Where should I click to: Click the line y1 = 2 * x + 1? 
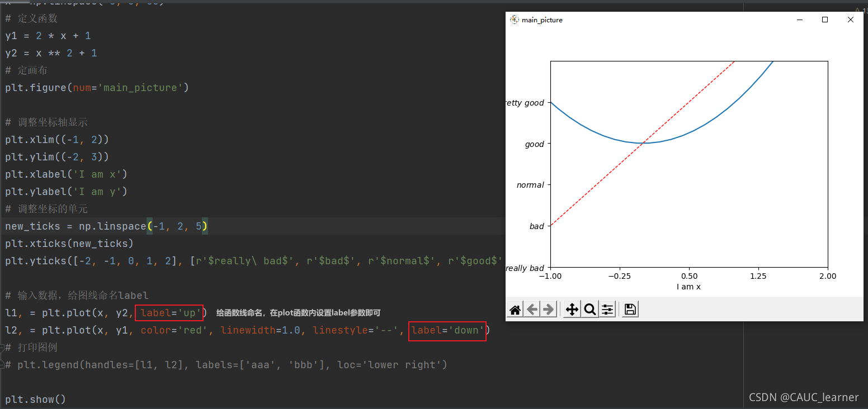point(48,36)
